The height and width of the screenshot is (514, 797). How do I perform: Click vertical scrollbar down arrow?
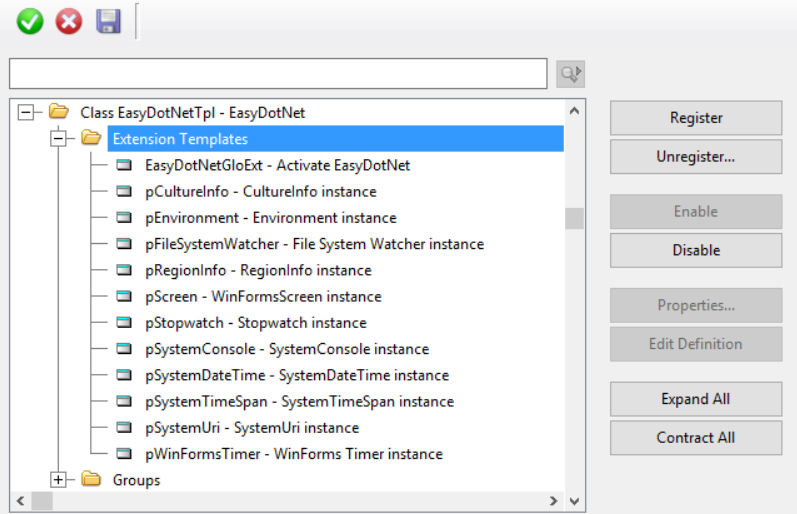click(x=574, y=501)
